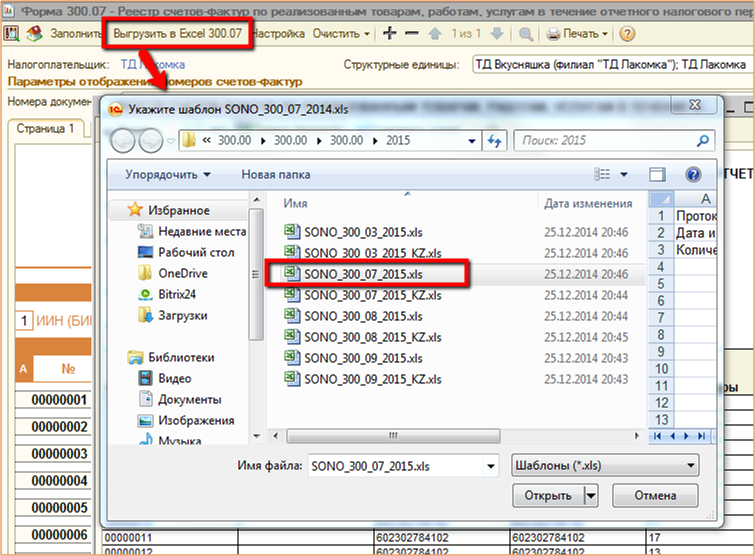755x556 pixels.
Task: Switch to the Страница 1 tab
Action: (43, 129)
